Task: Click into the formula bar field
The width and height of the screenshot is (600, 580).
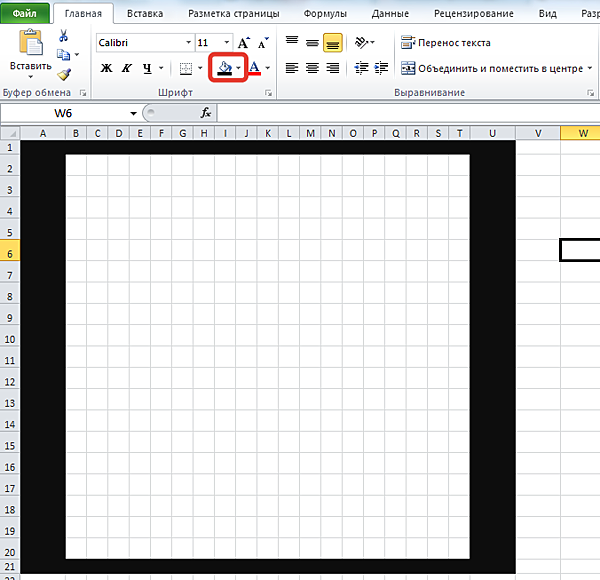Action: pyautogui.click(x=409, y=113)
